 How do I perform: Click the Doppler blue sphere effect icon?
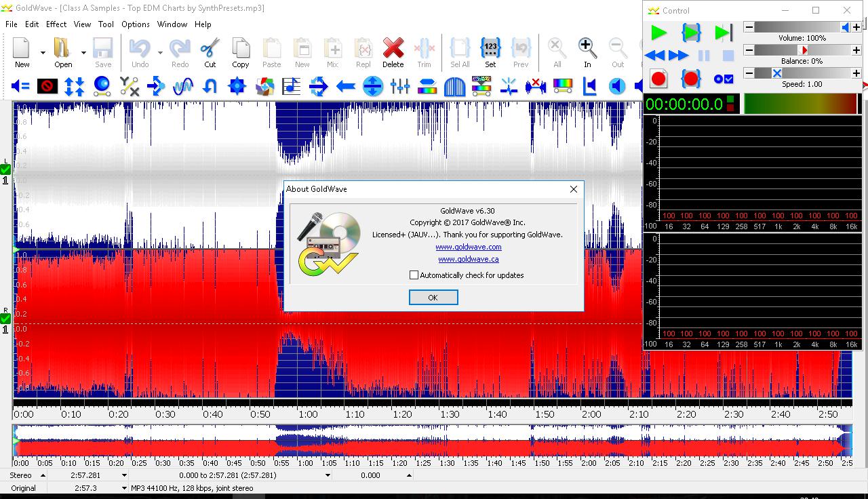102,86
